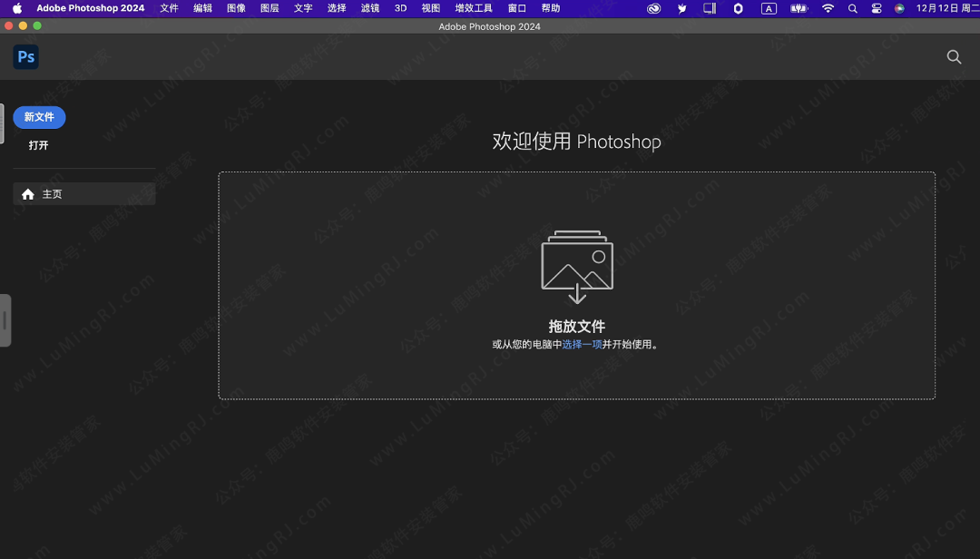Open the battery status icon in menu bar
This screenshot has height=559, width=980.
pos(799,8)
